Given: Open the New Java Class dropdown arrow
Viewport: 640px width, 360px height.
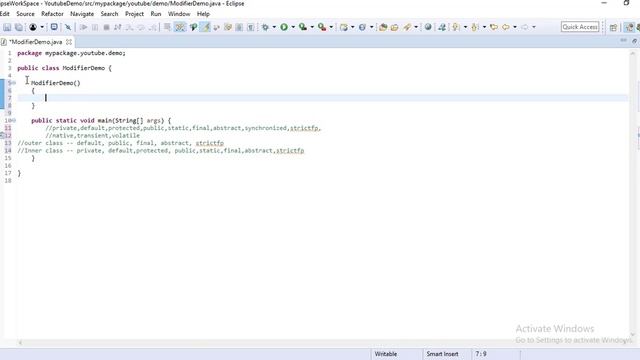Looking at the screenshot, I should 371,27.
